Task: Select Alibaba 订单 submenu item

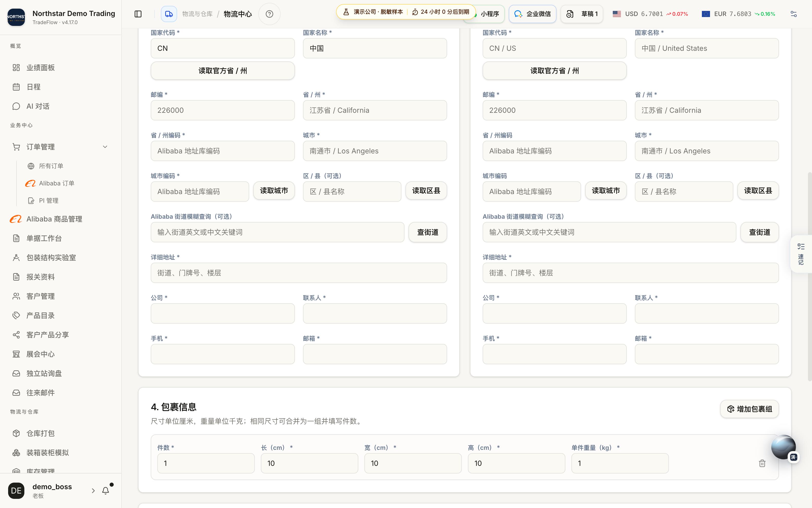Action: (x=56, y=183)
